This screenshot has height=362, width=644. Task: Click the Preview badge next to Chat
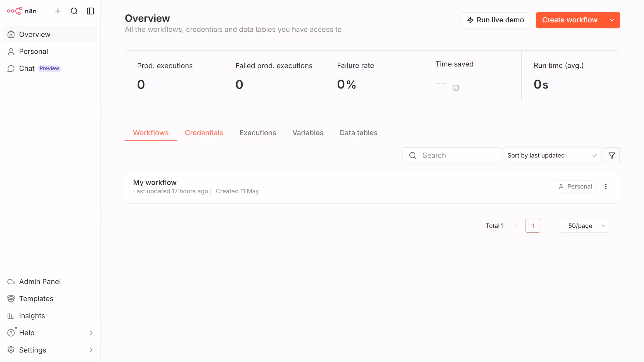[49, 68]
